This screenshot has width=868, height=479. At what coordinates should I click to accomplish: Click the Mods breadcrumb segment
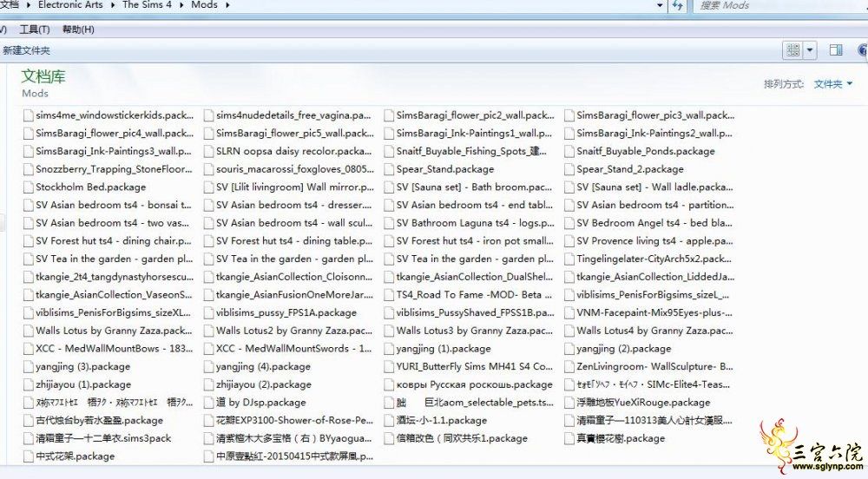(x=204, y=5)
